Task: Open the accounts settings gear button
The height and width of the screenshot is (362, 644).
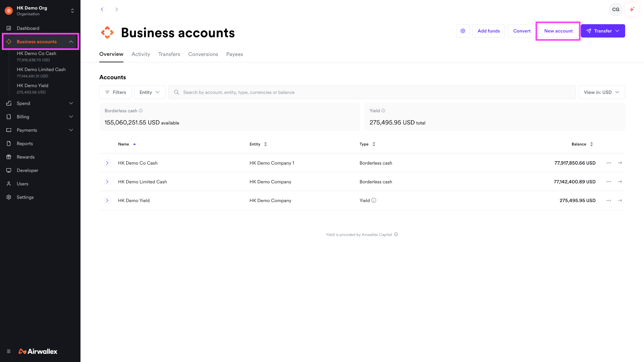Action: [x=463, y=31]
